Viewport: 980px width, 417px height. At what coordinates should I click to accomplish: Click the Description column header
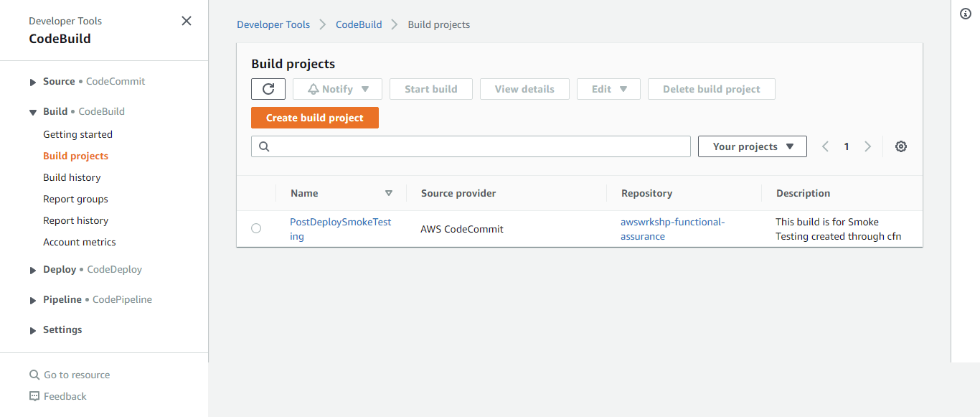(x=804, y=193)
